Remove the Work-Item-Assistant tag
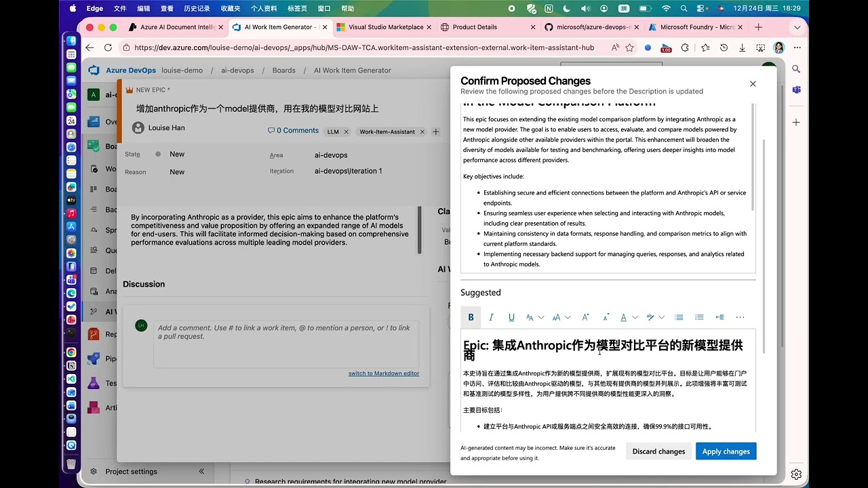The width and height of the screenshot is (868, 488). [x=422, y=132]
